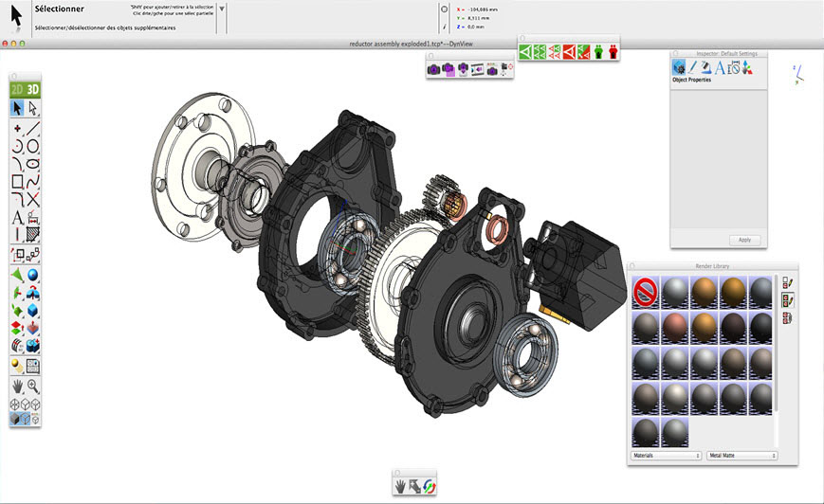
Task: Click the camera with red target icon
Action: 506,69
